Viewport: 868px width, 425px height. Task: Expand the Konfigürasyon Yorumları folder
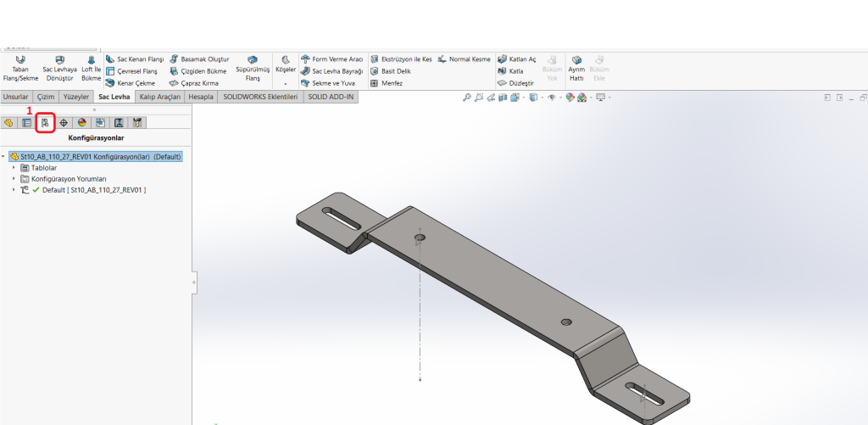pos(14,179)
